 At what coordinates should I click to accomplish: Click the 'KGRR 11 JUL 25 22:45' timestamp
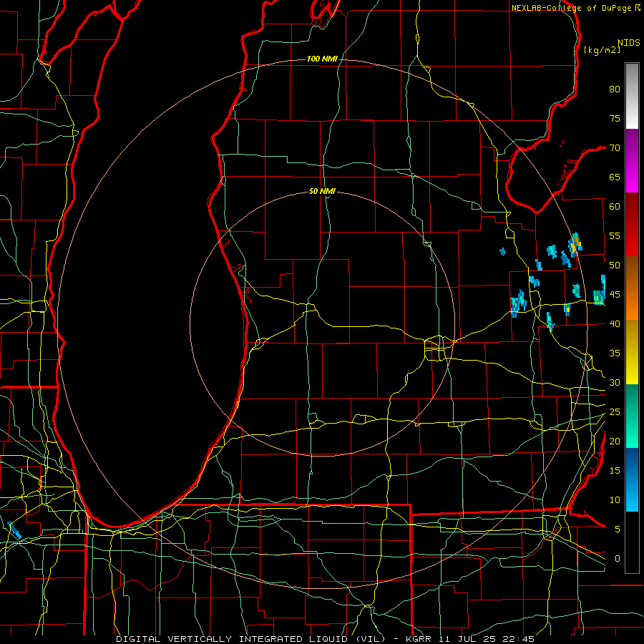point(470,639)
